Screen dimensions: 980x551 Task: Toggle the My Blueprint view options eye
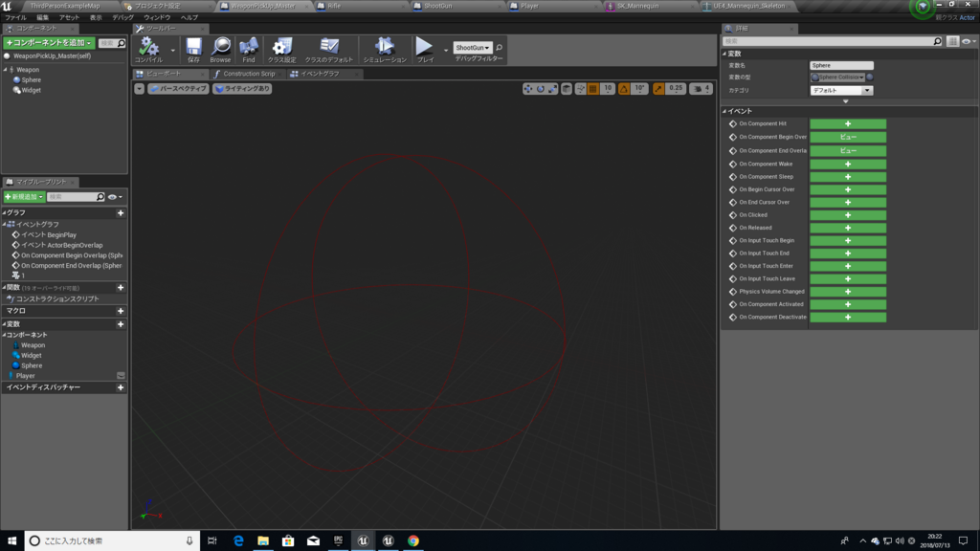pyautogui.click(x=115, y=197)
